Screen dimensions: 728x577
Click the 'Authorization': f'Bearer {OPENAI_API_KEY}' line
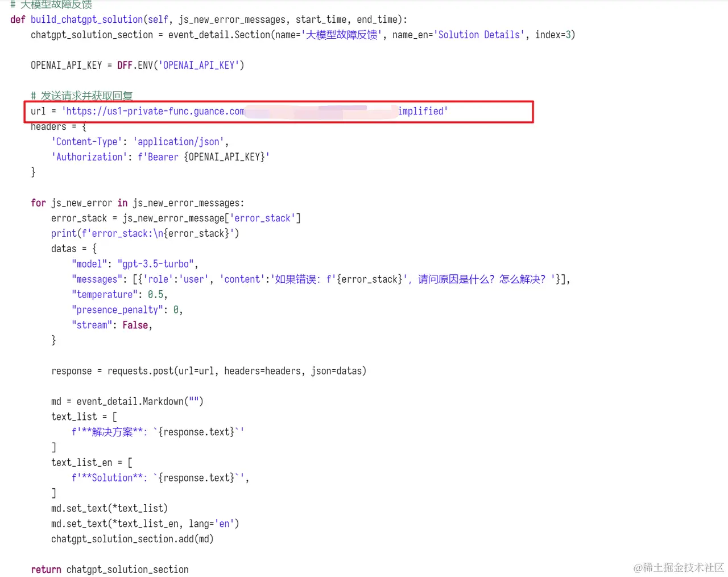(x=160, y=157)
